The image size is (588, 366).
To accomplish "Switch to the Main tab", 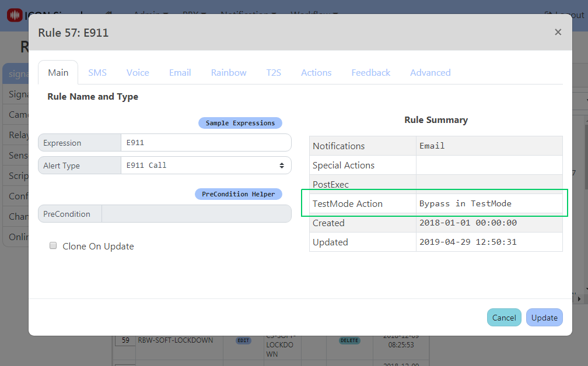I will click(x=58, y=72).
